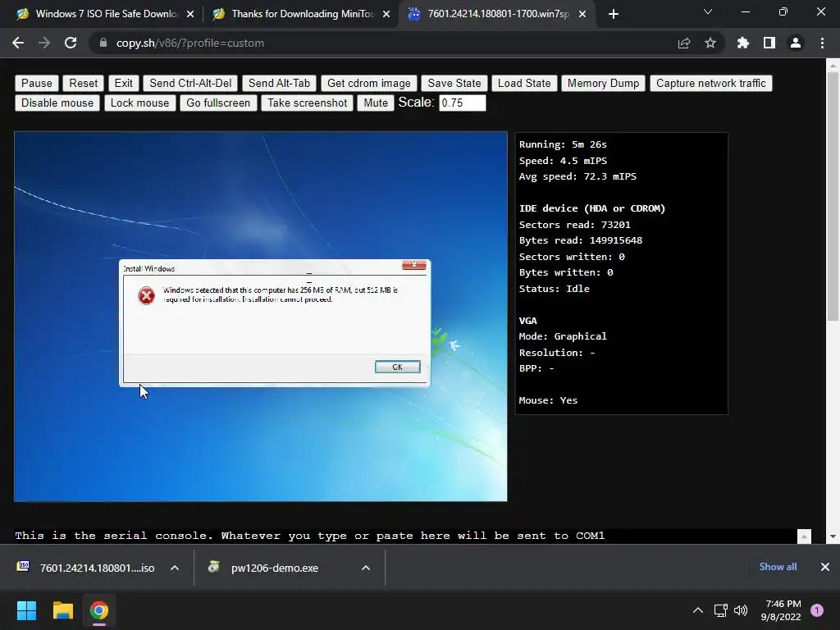
Task: Click the Memory Dump button
Action: [x=603, y=83]
